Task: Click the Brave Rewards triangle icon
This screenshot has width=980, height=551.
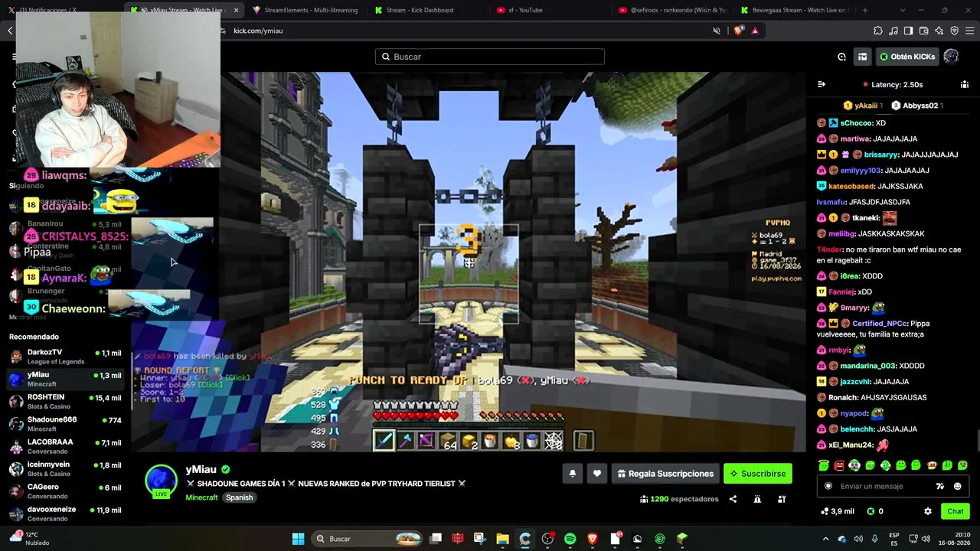Action: point(755,31)
